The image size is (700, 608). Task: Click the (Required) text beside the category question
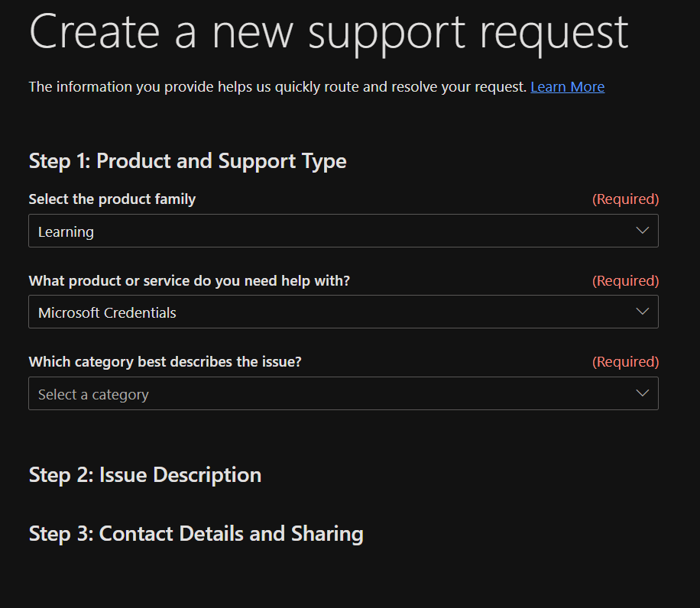(625, 362)
